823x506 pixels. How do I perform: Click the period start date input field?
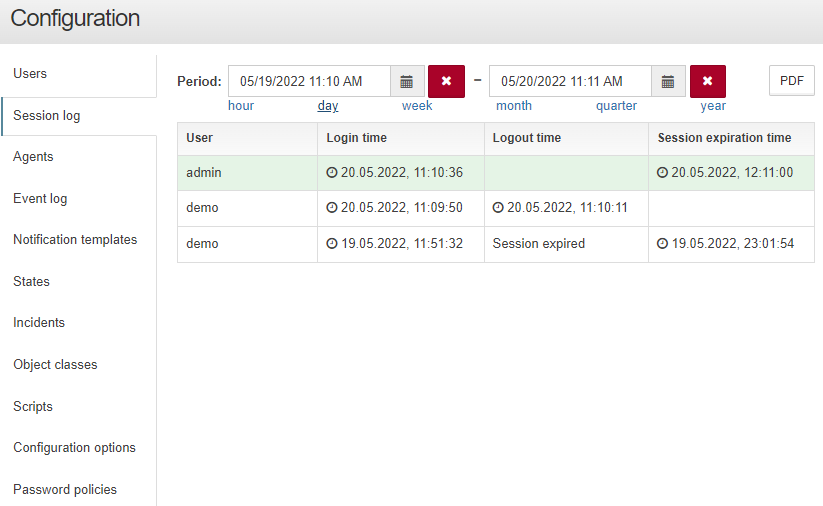(x=310, y=81)
